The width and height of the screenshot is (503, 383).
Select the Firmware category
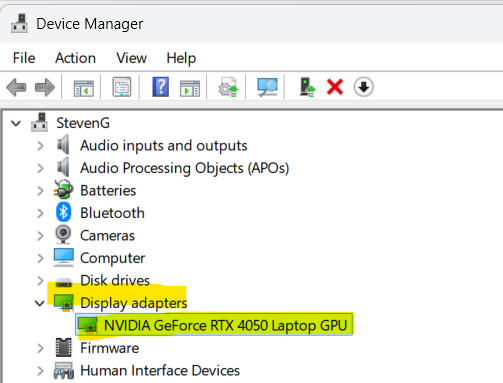pos(109,348)
